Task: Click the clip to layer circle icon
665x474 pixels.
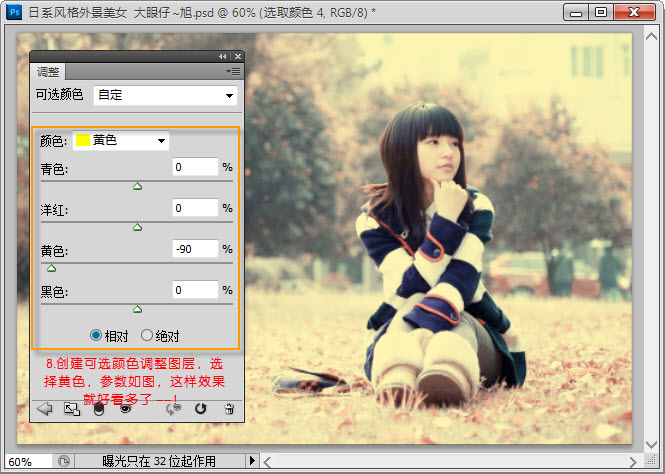Action: pyautogui.click(x=99, y=410)
